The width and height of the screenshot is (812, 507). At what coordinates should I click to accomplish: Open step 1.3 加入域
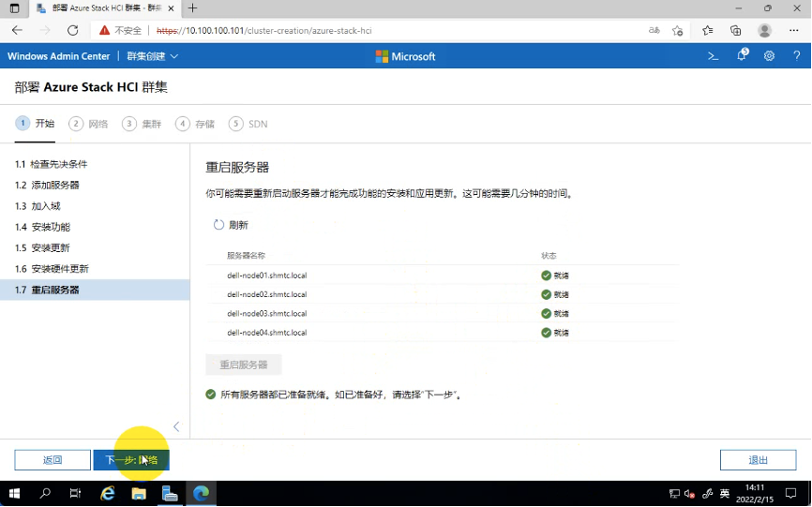[95, 206]
